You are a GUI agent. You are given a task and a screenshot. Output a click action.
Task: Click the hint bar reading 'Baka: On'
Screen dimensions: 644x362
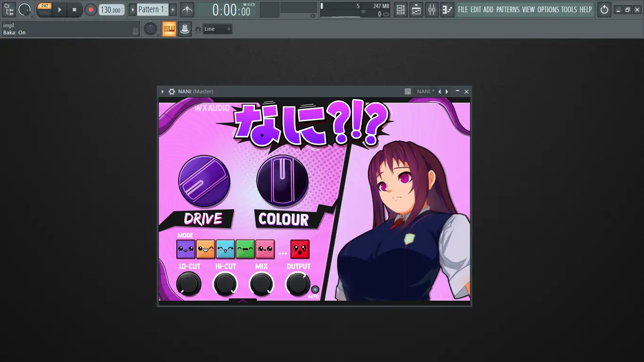click(71, 29)
